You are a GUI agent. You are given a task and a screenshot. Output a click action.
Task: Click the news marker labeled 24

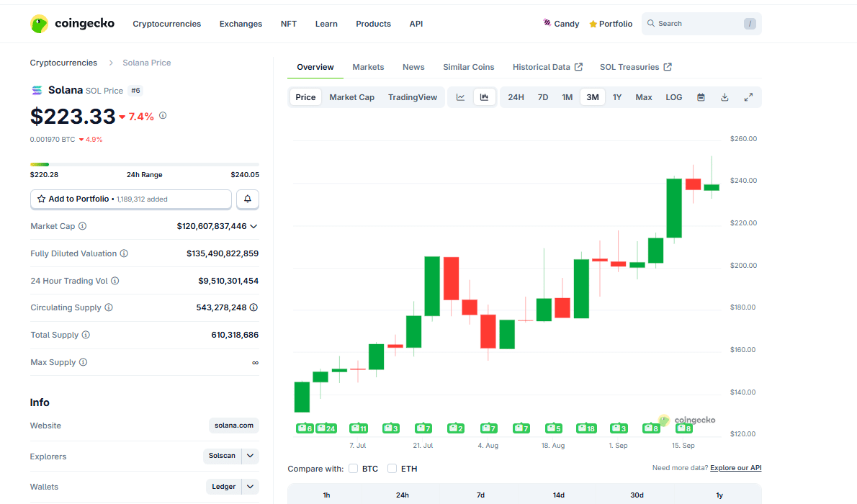[x=326, y=428]
